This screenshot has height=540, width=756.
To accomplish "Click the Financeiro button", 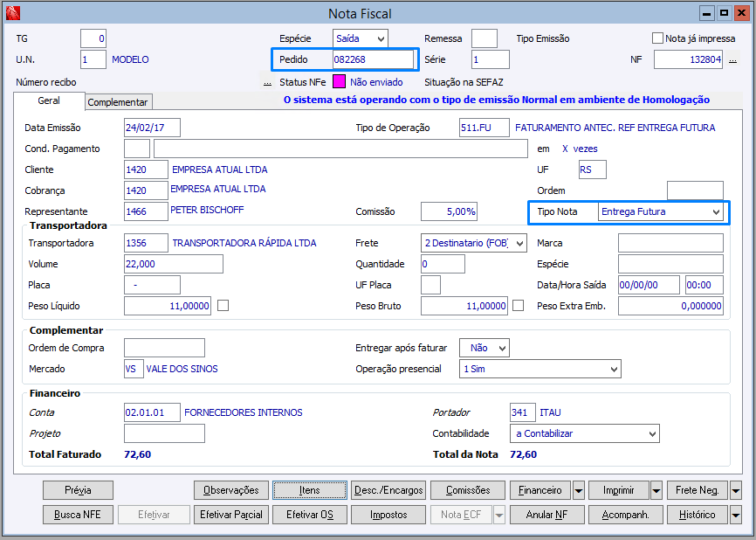I will coord(540,490).
